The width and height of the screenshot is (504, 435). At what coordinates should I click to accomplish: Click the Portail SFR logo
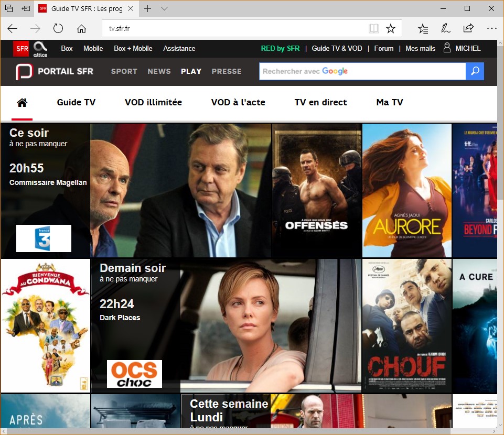[55, 71]
